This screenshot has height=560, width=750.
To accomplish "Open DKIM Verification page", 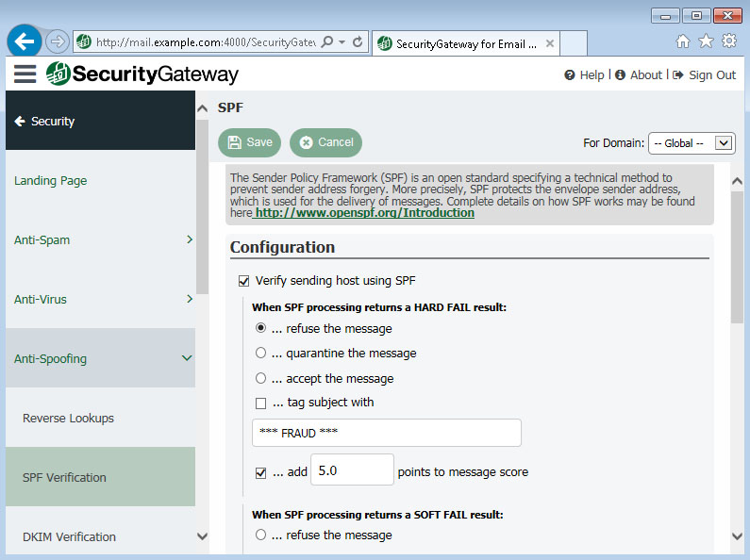I will 69,537.
